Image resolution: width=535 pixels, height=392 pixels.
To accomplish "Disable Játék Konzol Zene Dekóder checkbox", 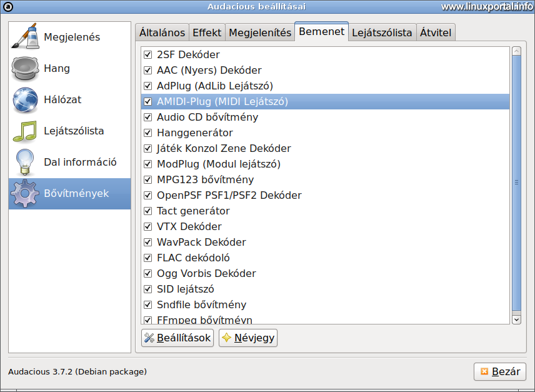I will click(x=147, y=148).
